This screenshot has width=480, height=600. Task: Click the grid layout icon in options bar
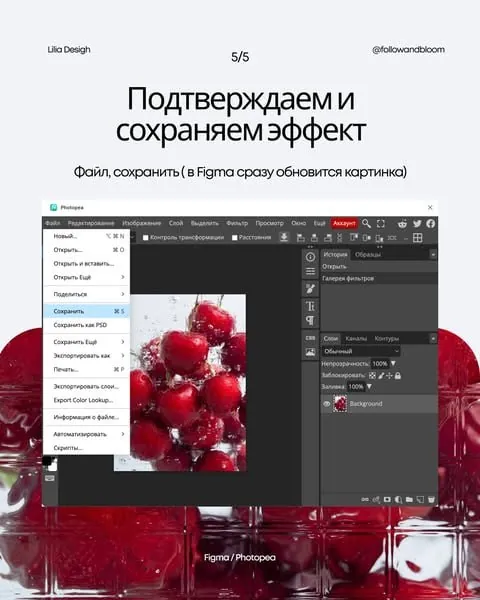[x=418, y=238]
